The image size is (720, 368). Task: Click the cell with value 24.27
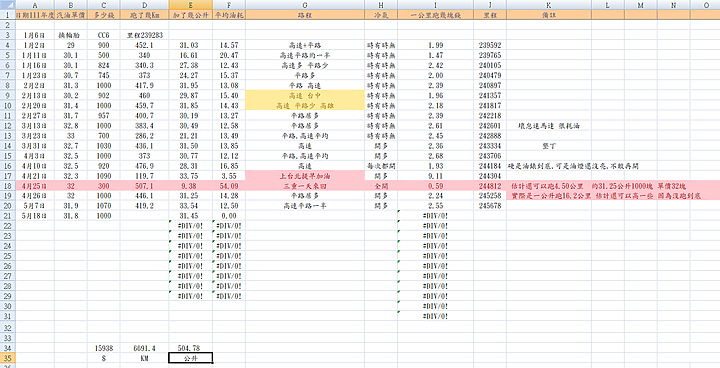(x=191, y=76)
